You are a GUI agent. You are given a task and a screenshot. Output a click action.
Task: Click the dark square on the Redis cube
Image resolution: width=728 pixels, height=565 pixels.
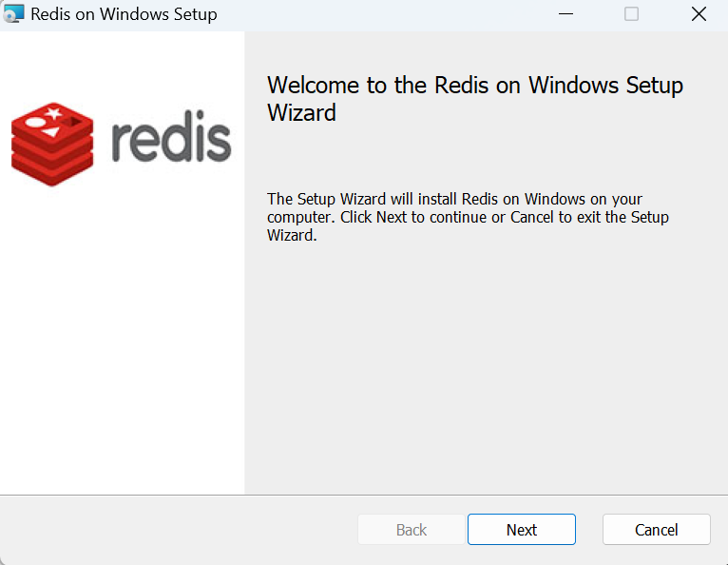click(x=73, y=122)
